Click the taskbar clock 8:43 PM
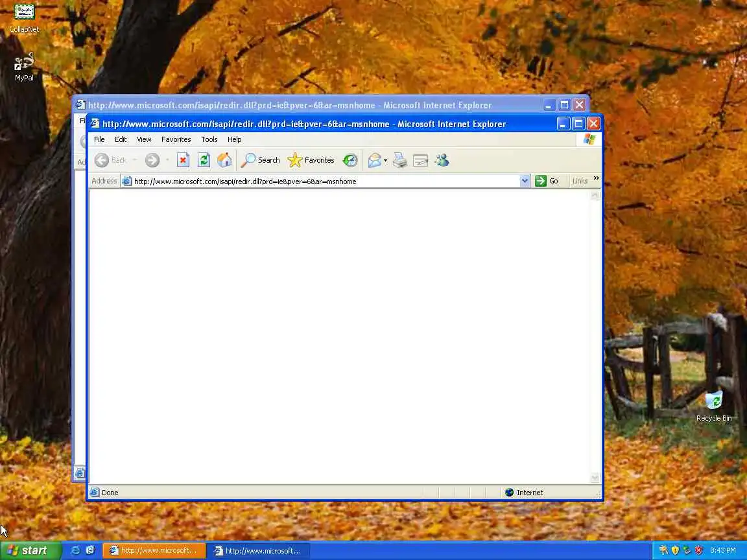 [723, 551]
